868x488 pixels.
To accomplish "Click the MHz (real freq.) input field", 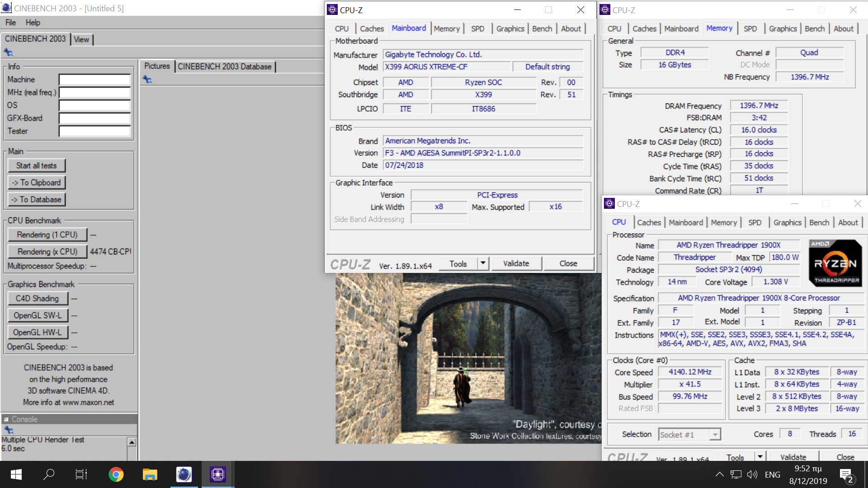I will [94, 93].
